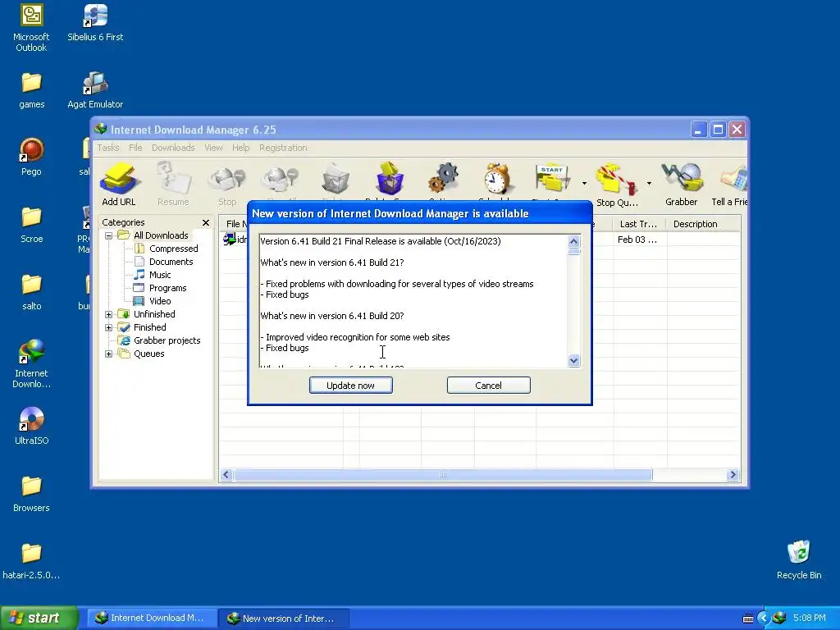
Task: Switch to Internet Download Manager taskbar button
Action: click(152, 618)
